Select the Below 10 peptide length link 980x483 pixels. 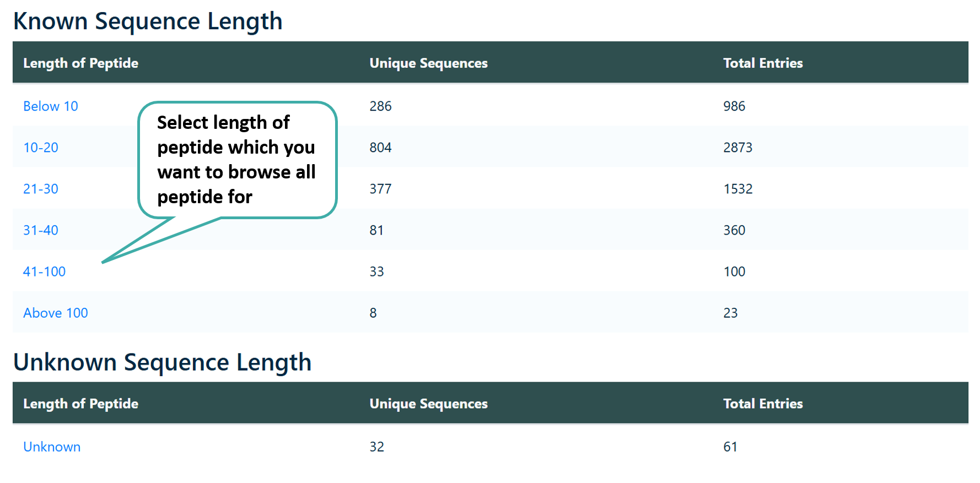point(50,106)
